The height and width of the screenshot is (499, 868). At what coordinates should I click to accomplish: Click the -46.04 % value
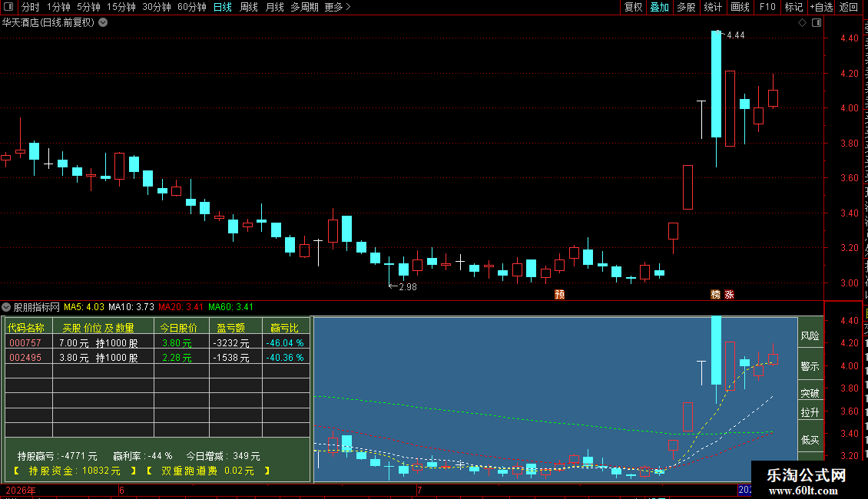point(284,343)
